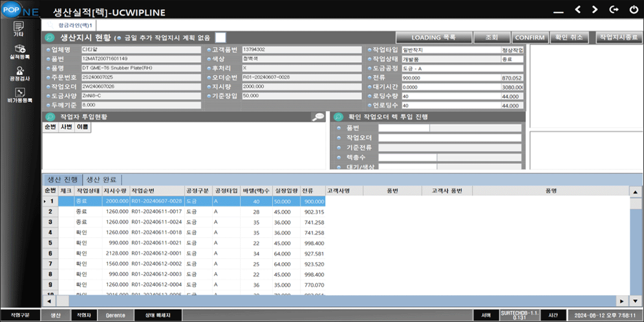Open the 기타 sidebar menu icon
Image resolution: width=644 pixels, height=322 pixels.
tap(18, 28)
